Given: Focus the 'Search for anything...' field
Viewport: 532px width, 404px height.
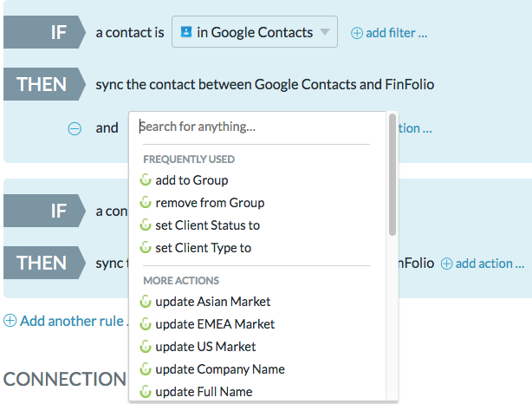Looking at the screenshot, I should pyautogui.click(x=255, y=127).
